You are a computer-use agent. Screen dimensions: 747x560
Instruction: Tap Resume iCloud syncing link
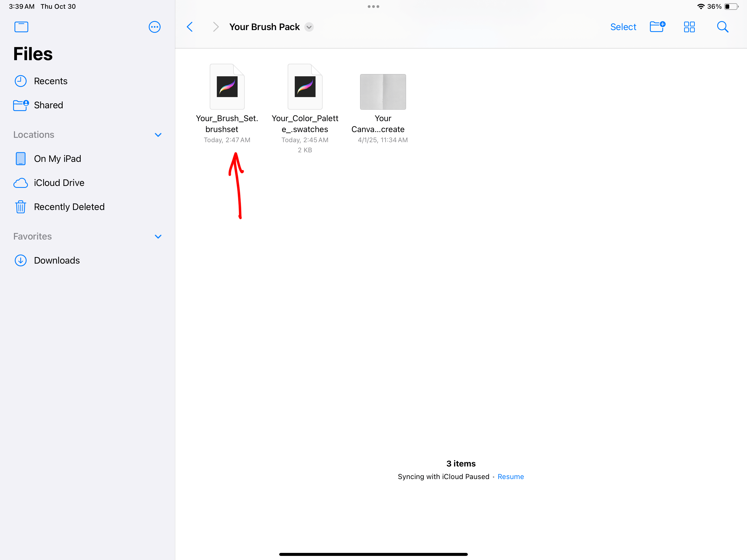510,477
